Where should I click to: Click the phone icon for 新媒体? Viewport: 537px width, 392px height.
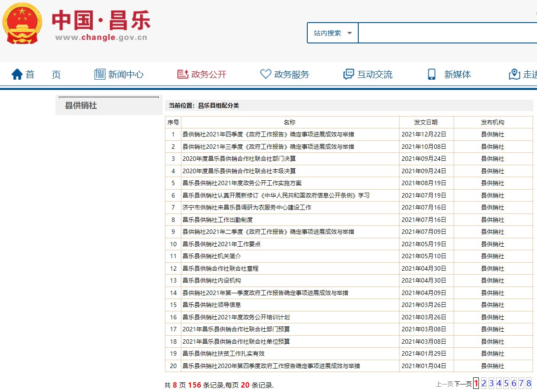coord(431,74)
